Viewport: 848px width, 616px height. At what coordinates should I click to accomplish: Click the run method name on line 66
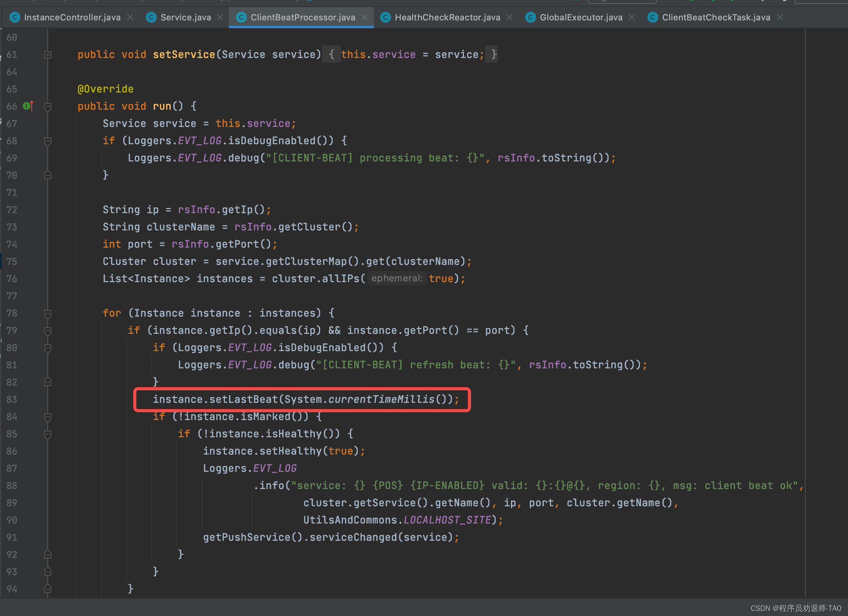pos(162,106)
